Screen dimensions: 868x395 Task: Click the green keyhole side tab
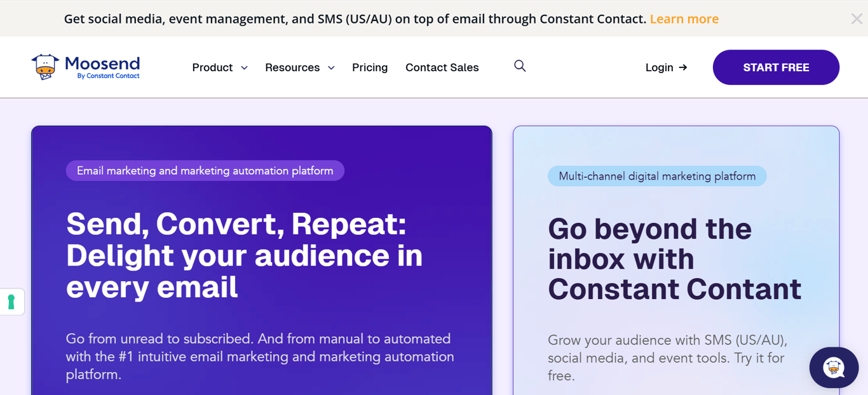(11, 302)
